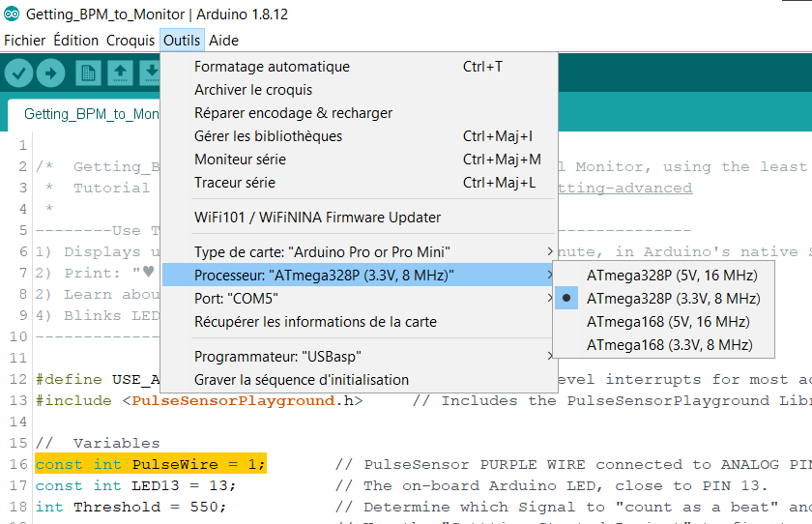
Task: Open the Édition menu
Action: (x=75, y=41)
